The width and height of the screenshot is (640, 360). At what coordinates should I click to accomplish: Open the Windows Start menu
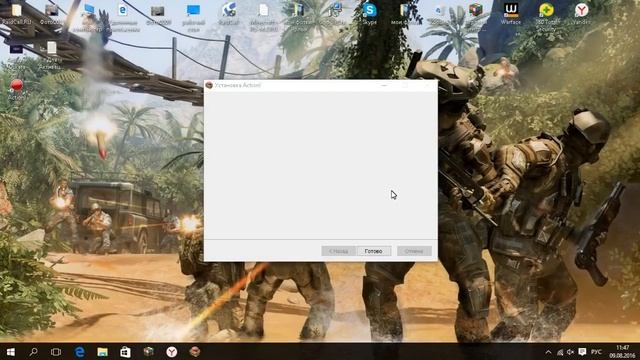click(11, 352)
